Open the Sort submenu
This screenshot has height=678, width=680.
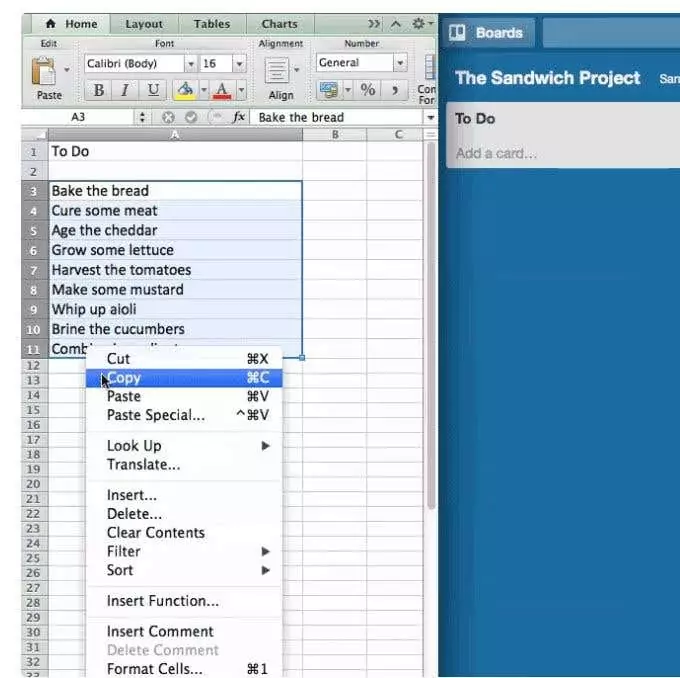pos(184,570)
